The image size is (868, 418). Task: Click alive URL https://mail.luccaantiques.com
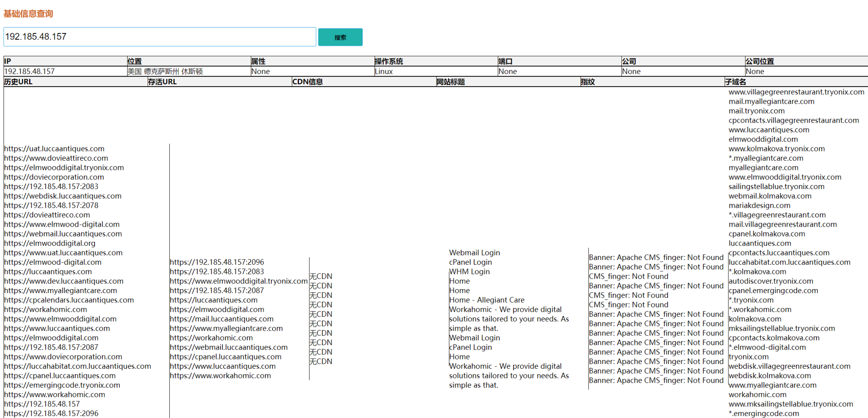pyautogui.click(x=222, y=319)
